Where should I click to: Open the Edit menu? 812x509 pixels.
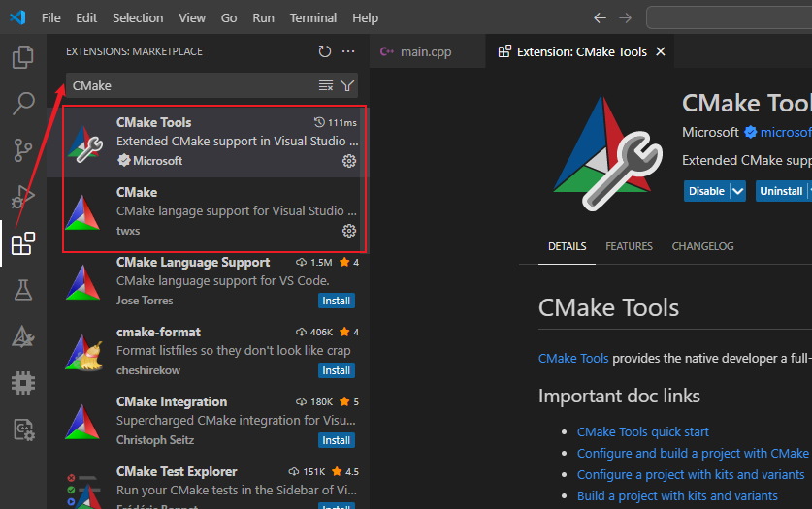pyautogui.click(x=86, y=18)
